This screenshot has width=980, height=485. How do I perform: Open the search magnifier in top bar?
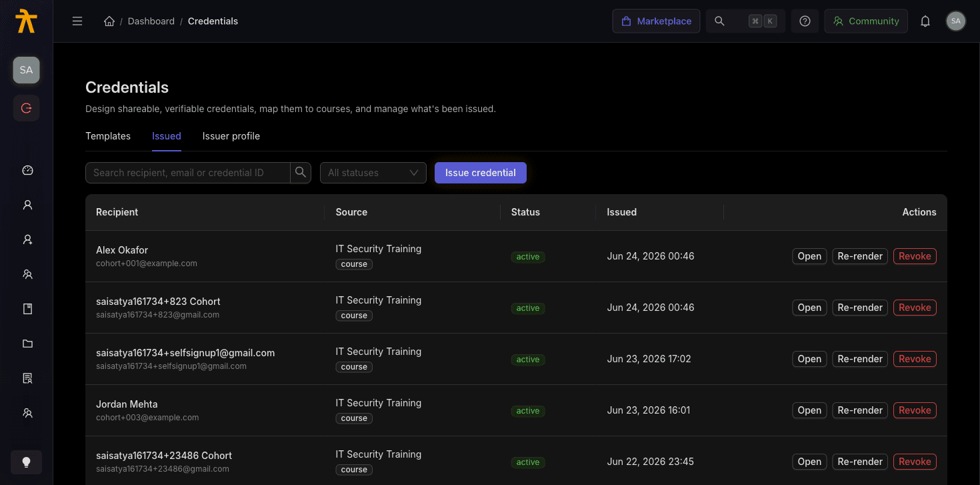(x=719, y=21)
